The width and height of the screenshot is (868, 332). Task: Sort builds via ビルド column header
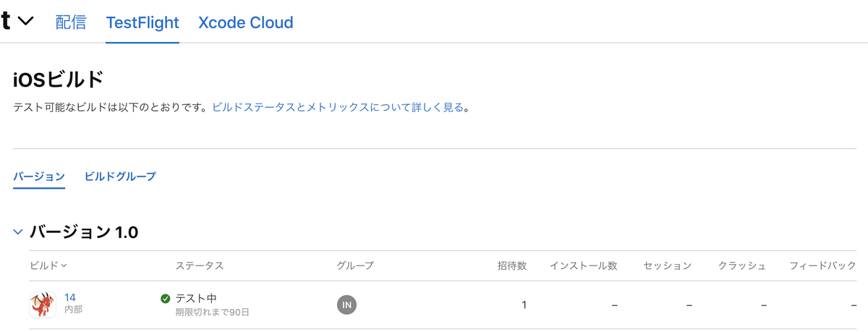click(x=48, y=265)
